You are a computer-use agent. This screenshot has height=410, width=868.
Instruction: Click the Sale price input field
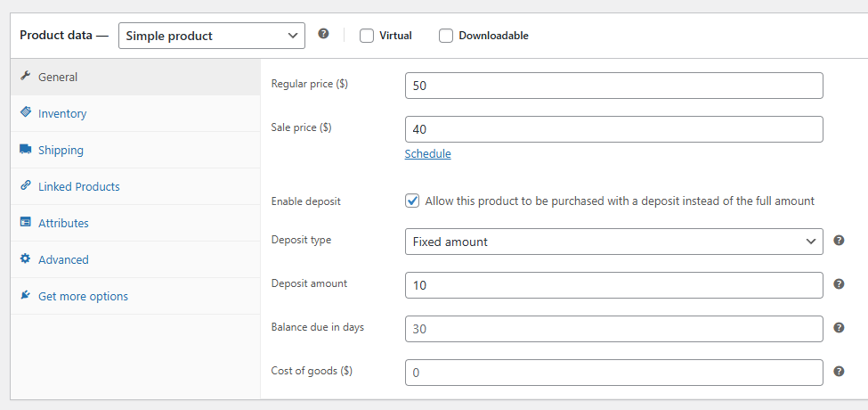pos(614,129)
